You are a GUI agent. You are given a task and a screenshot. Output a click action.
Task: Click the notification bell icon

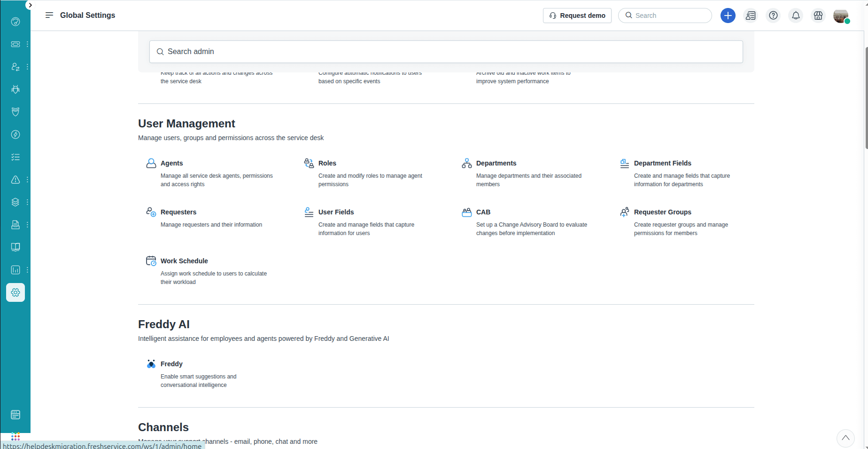coord(795,16)
